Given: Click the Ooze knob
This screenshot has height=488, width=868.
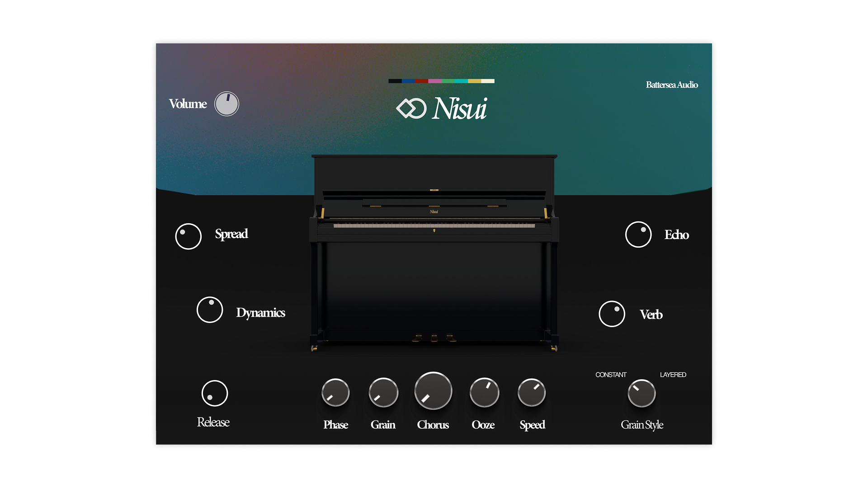Looking at the screenshot, I should coord(484,392).
